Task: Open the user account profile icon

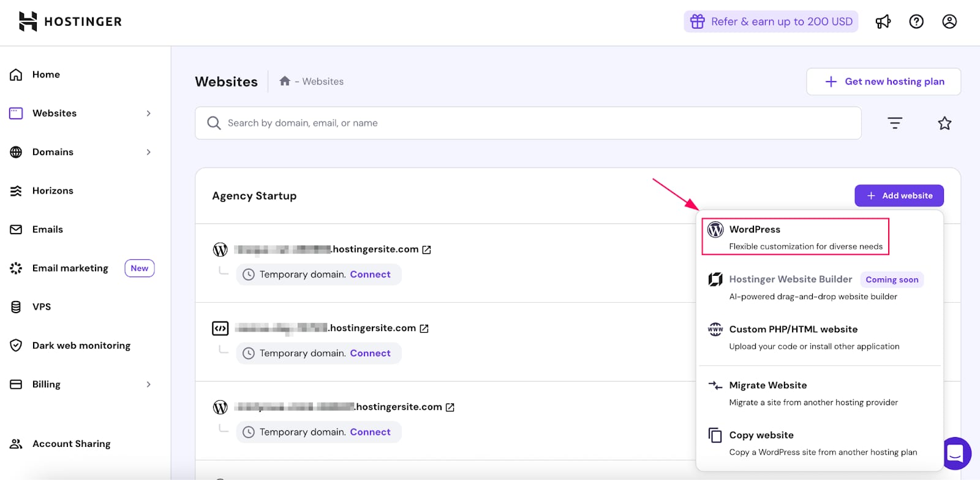Action: coord(949,22)
